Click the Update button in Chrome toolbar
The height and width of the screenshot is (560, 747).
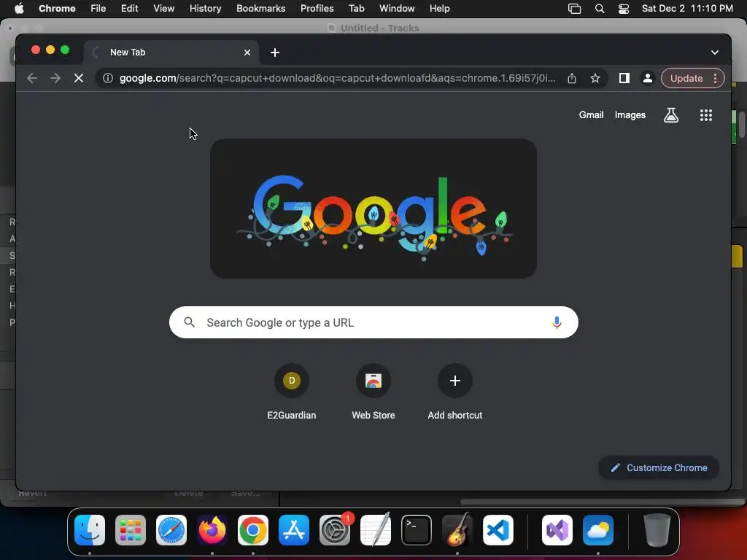point(686,78)
